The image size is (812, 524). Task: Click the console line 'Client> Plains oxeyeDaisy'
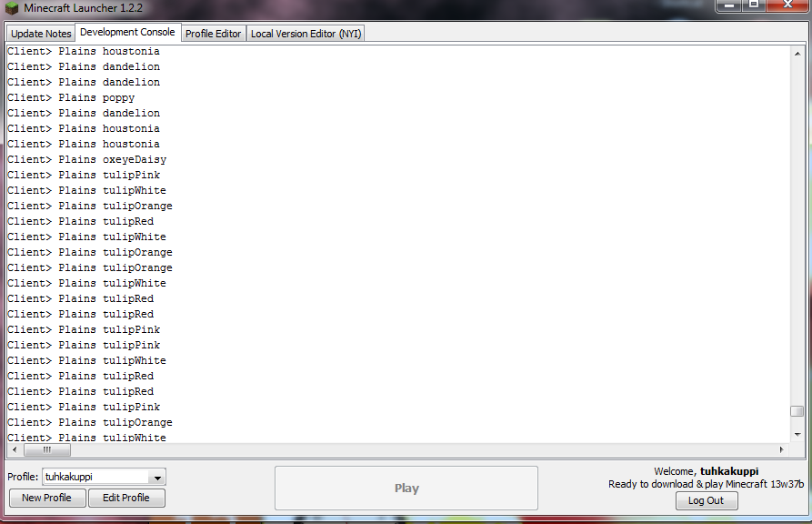click(87, 159)
